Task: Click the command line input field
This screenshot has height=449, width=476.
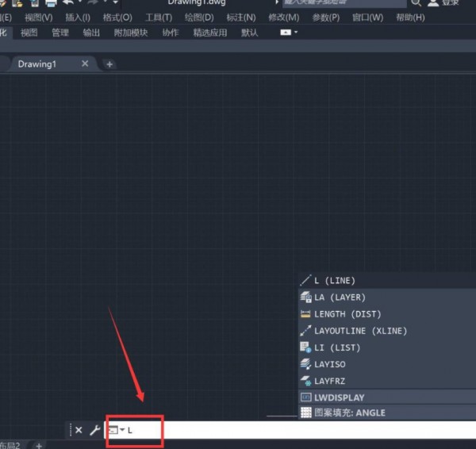Action: click(301, 430)
